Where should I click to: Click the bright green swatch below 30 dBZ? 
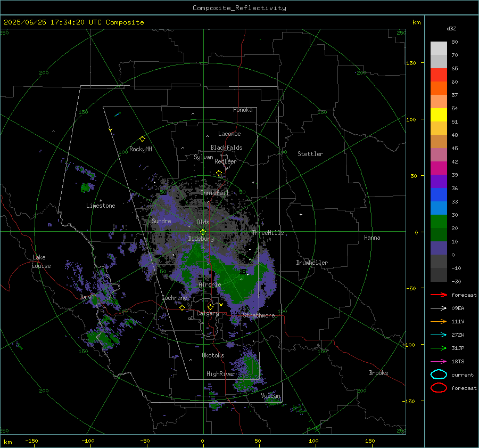point(439,222)
